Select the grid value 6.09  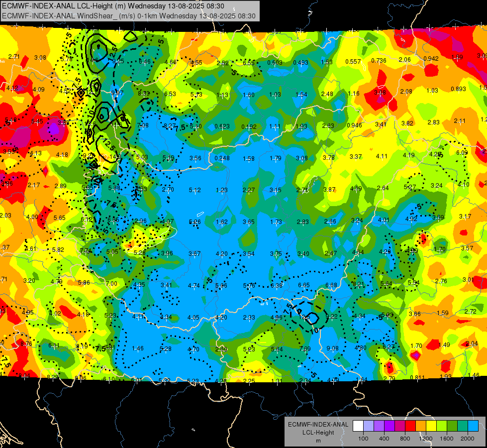click(462, 153)
